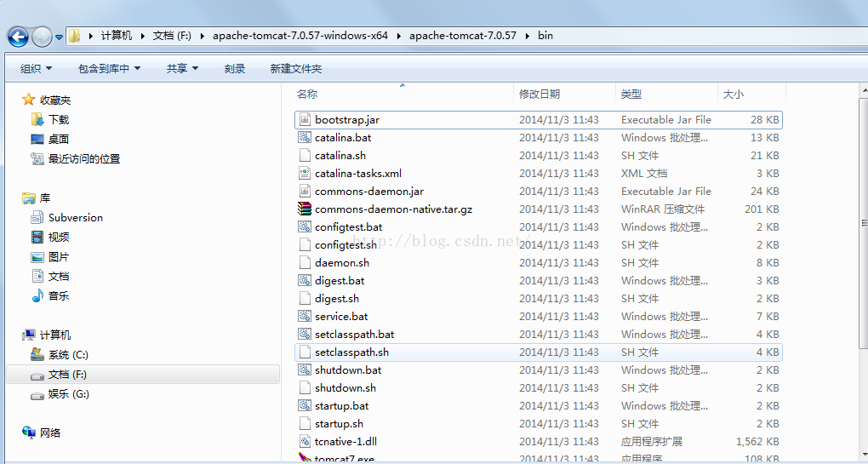
Task: Select the service.bat file icon
Action: (305, 316)
